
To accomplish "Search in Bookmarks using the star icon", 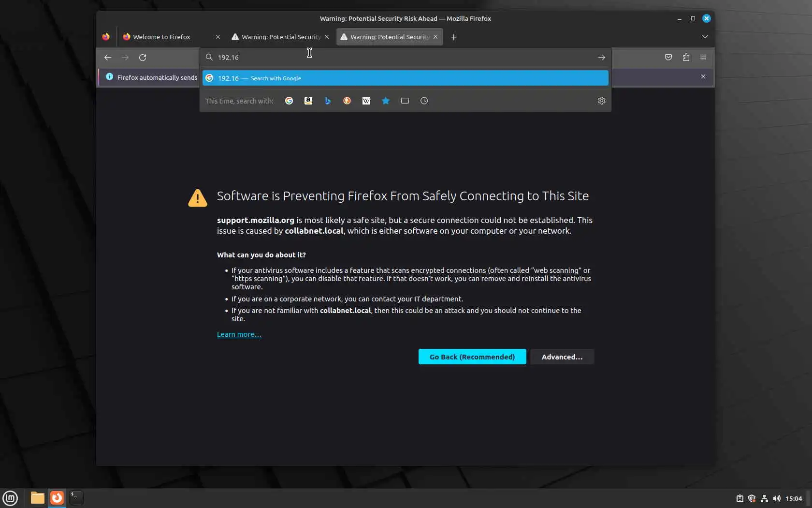I will (x=386, y=101).
